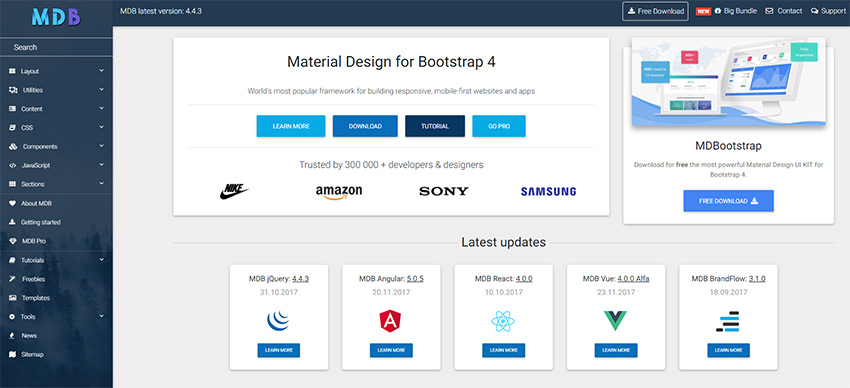Expand the Utilities menu chevron
850x388 pixels.
click(101, 89)
